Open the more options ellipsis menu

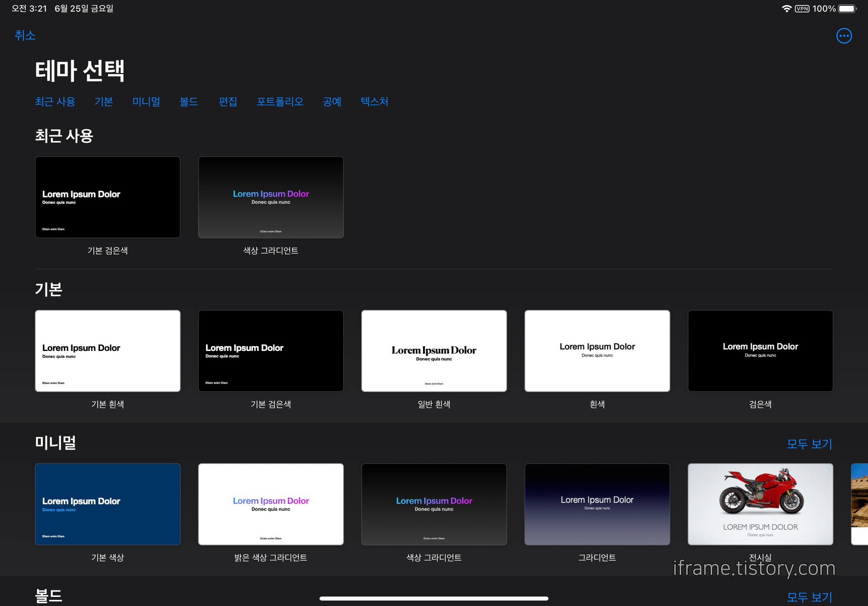(x=843, y=36)
